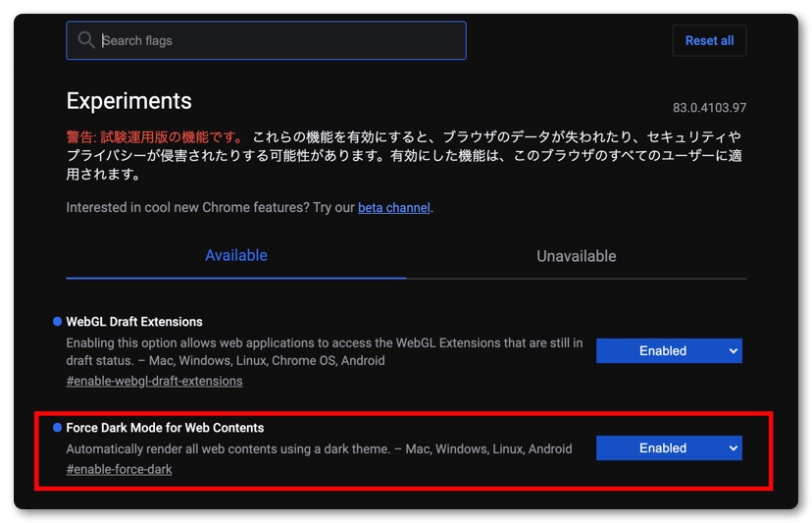Click the arrow on the Force Dark Mode dropdown
This screenshot has height=523, width=812.
pyautogui.click(x=732, y=448)
